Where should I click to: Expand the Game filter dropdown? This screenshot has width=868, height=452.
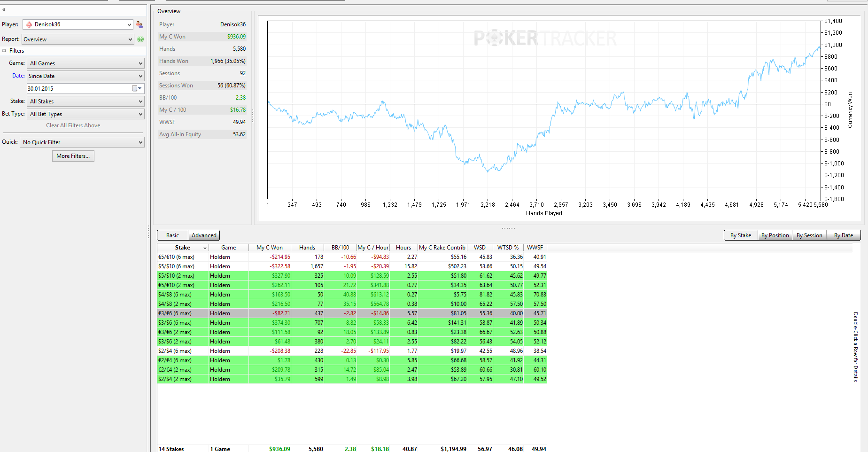(x=86, y=63)
